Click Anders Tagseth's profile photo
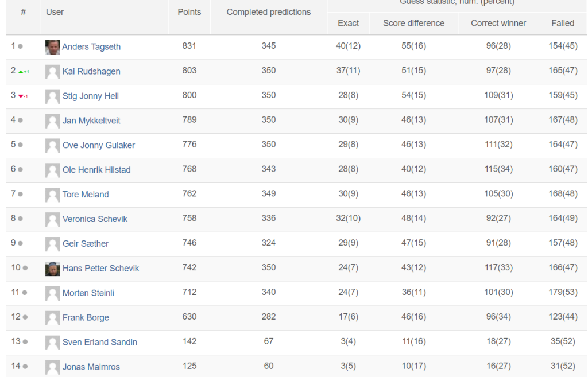 [52, 47]
